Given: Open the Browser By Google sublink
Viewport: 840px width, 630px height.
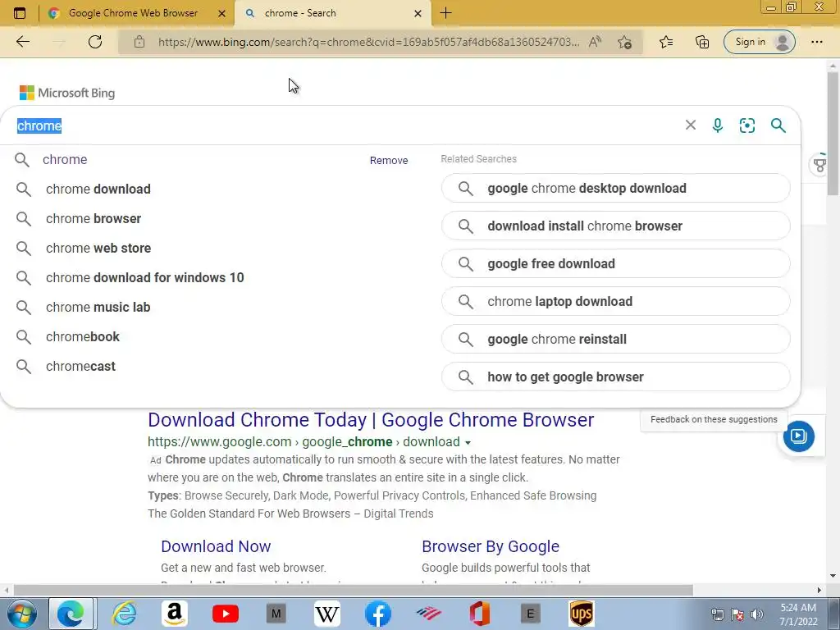Looking at the screenshot, I should point(491,546).
